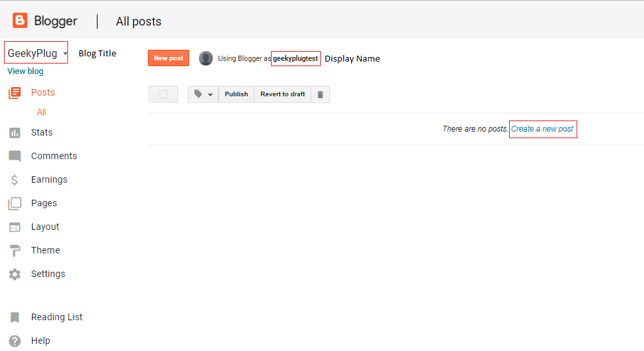This screenshot has height=351, width=644.
Task: Delete selected posts with trash icon
Action: tap(320, 94)
